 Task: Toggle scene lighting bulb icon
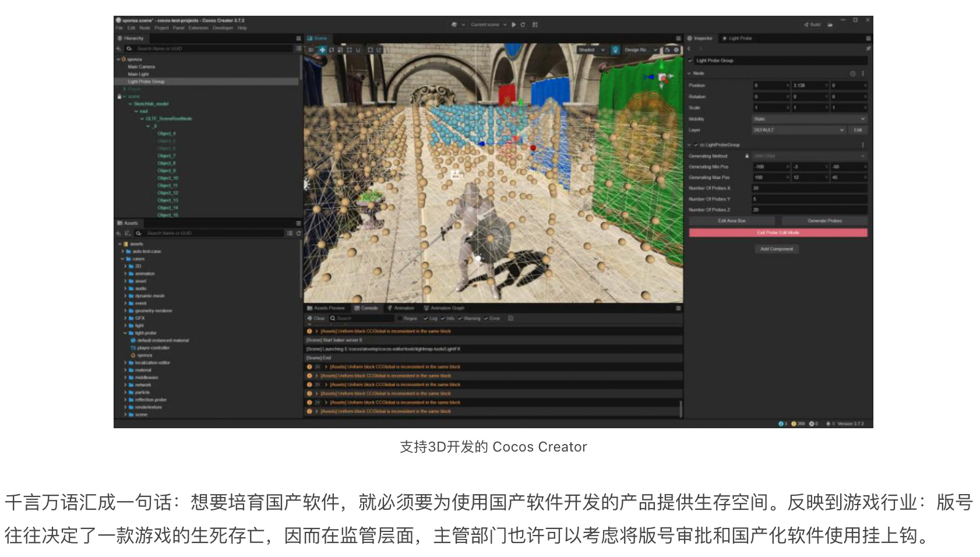tap(615, 50)
